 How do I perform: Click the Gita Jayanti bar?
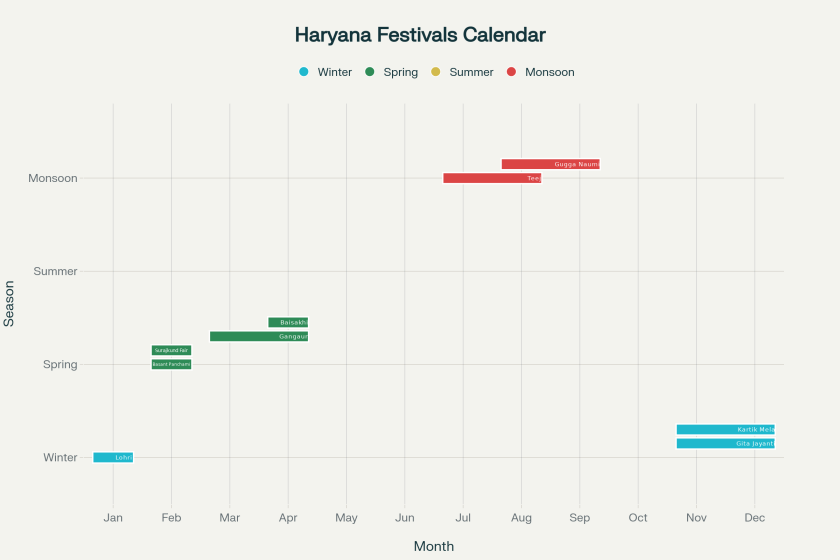tap(725, 443)
